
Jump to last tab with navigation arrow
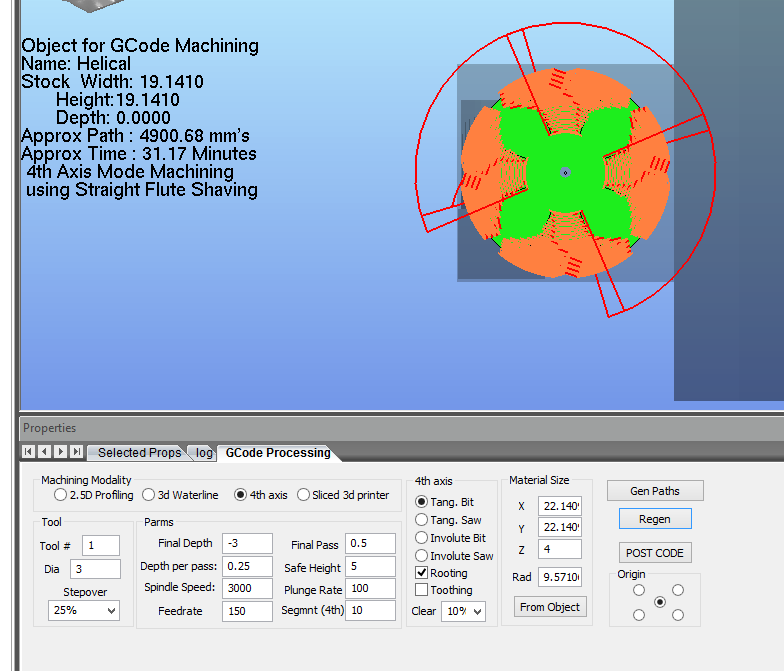76,452
